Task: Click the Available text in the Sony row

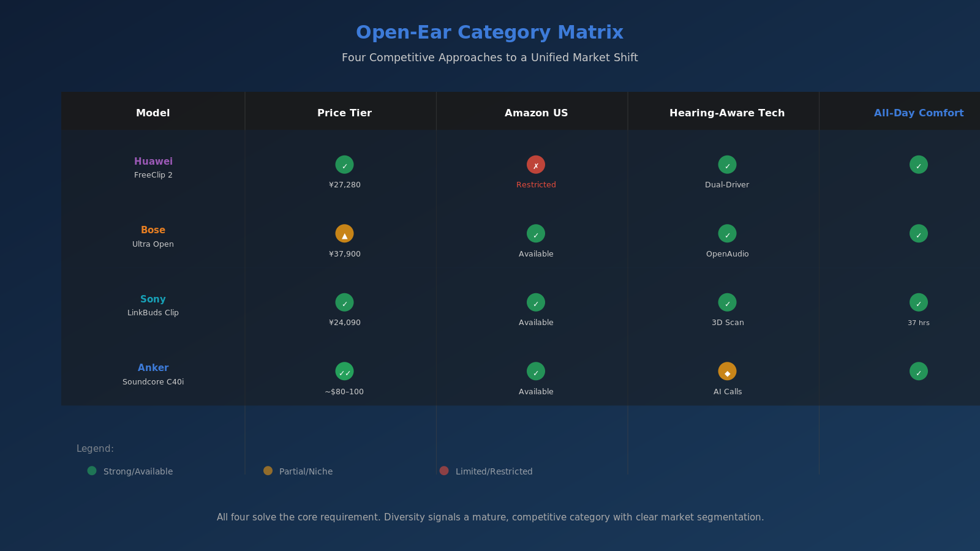Action: coord(536,323)
